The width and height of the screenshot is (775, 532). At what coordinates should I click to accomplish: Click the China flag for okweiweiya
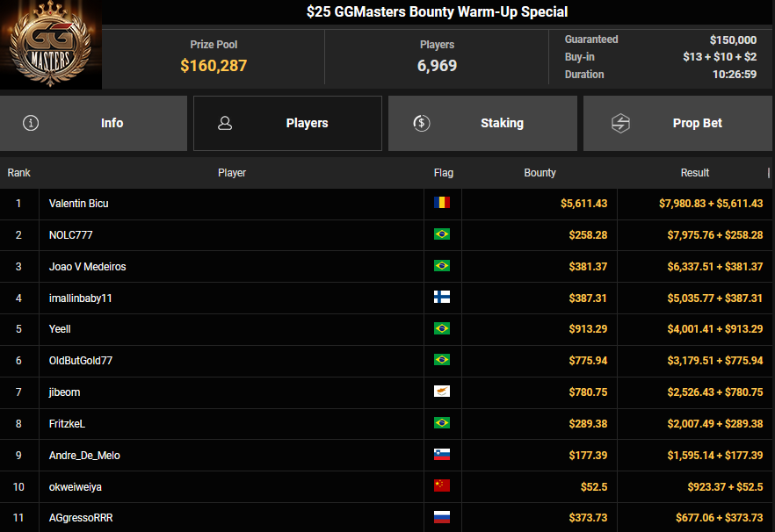pos(441,486)
